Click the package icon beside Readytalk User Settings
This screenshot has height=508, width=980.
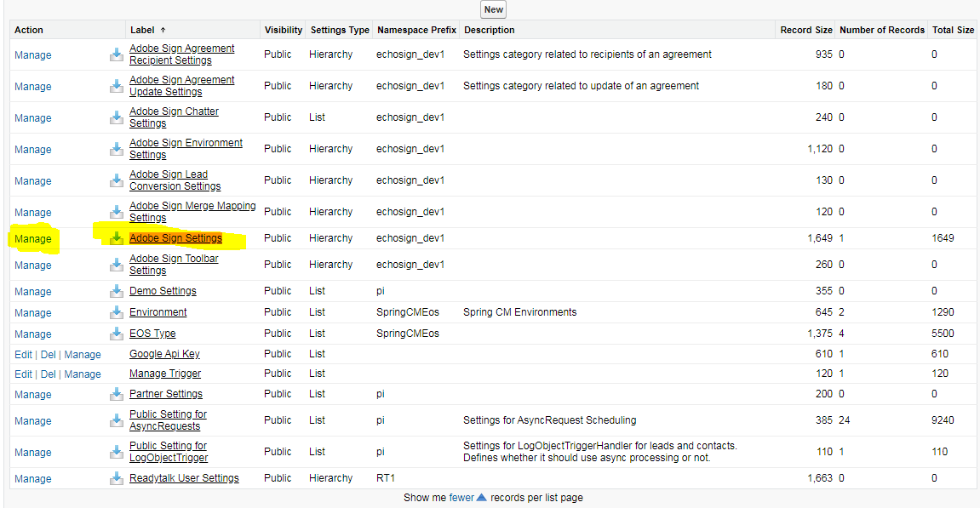tap(117, 478)
